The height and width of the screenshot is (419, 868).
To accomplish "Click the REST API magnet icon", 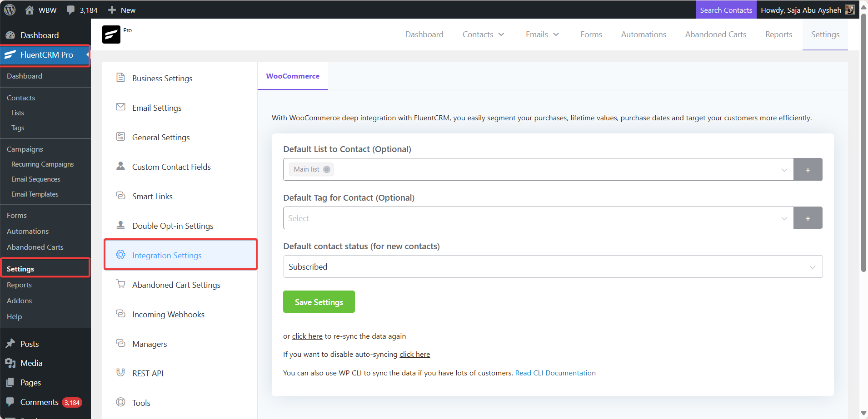I will (120, 373).
